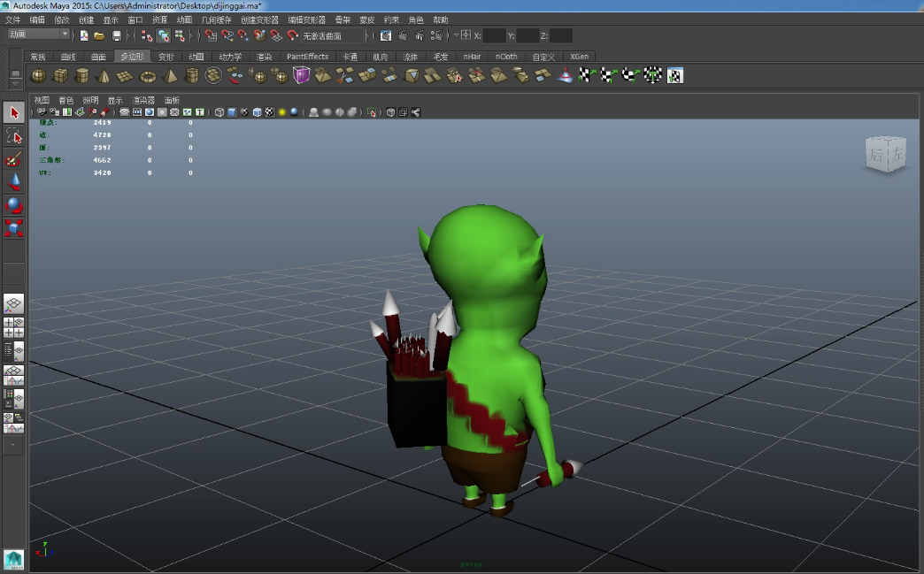Viewport: 924px width, 574px height.
Task: Create a polygon cone from the shelf
Action: (104, 76)
